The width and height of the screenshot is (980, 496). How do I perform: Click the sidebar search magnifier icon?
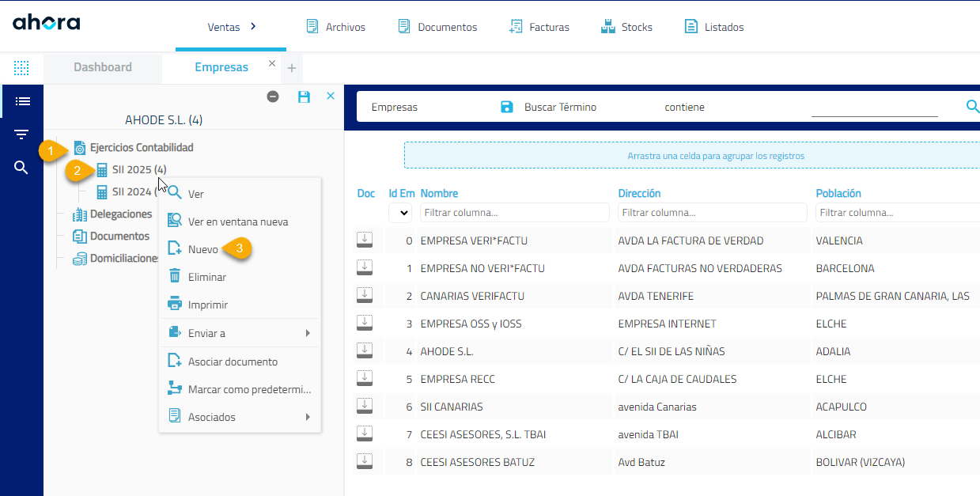coord(22,168)
